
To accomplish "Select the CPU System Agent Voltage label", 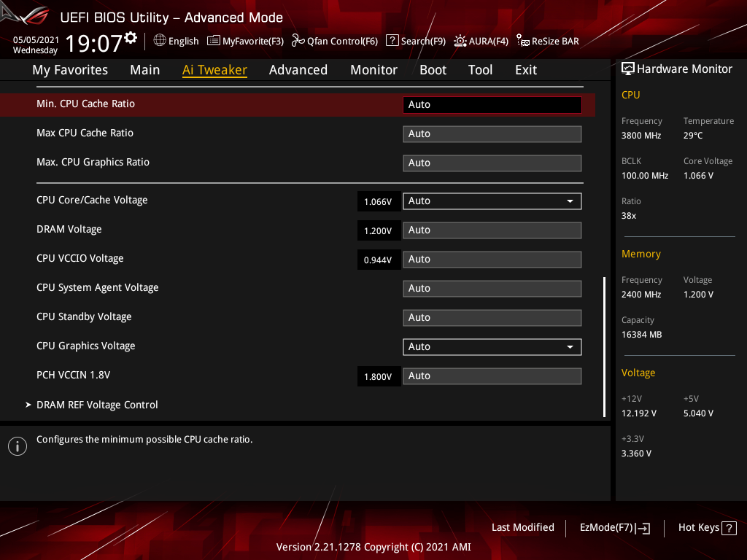I will (x=98, y=287).
